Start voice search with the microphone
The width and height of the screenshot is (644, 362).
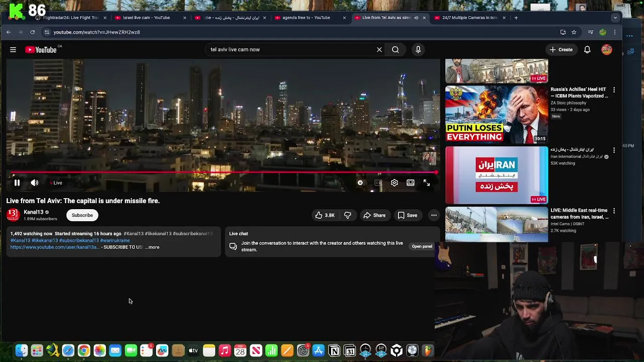tap(418, 50)
